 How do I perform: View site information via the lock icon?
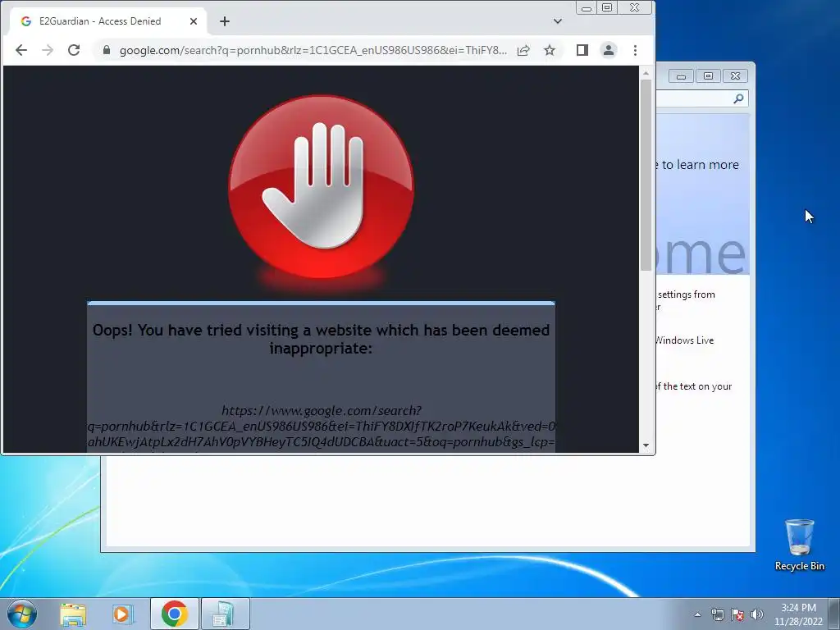click(107, 50)
